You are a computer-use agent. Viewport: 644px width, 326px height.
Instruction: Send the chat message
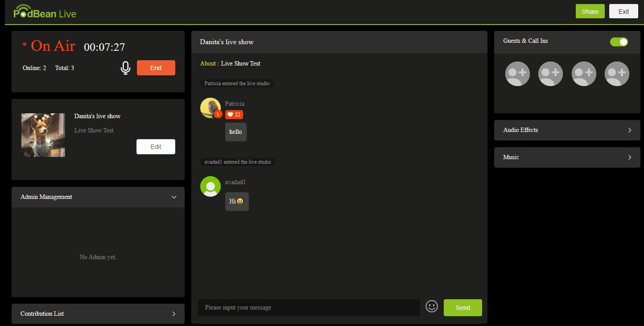462,307
